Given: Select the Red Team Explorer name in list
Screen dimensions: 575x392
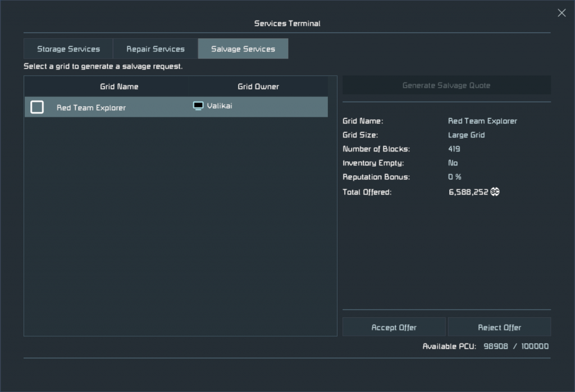Looking at the screenshot, I should [91, 107].
